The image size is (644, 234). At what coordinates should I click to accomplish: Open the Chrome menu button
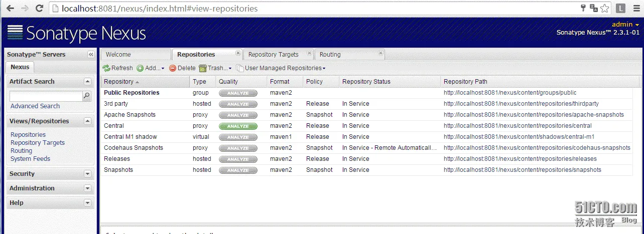pyautogui.click(x=636, y=8)
